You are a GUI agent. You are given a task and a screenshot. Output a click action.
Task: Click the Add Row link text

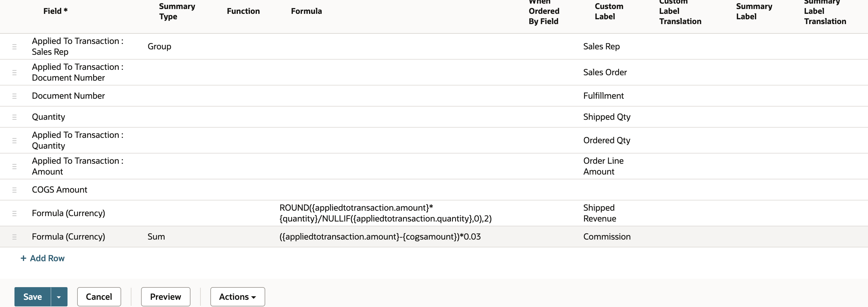(47, 258)
